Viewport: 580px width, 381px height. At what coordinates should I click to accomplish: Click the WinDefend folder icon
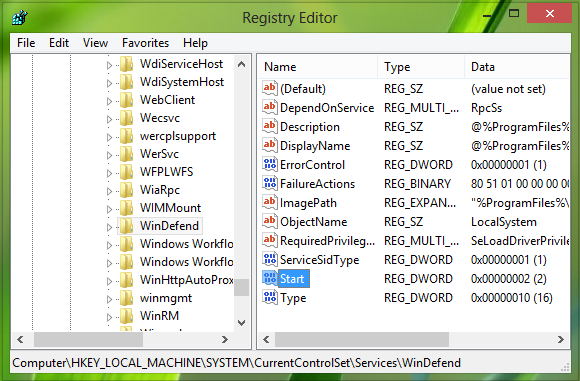[x=127, y=226]
